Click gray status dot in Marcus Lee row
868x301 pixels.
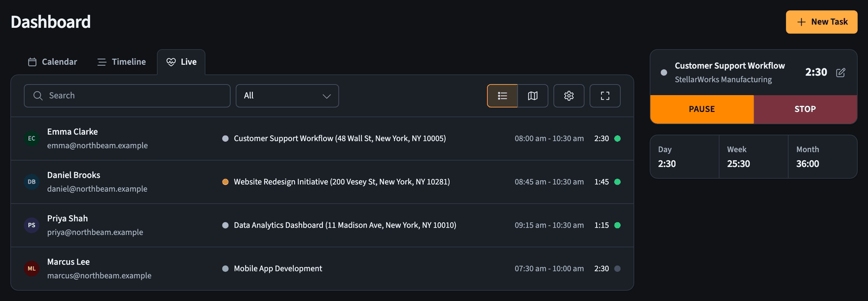click(x=617, y=268)
